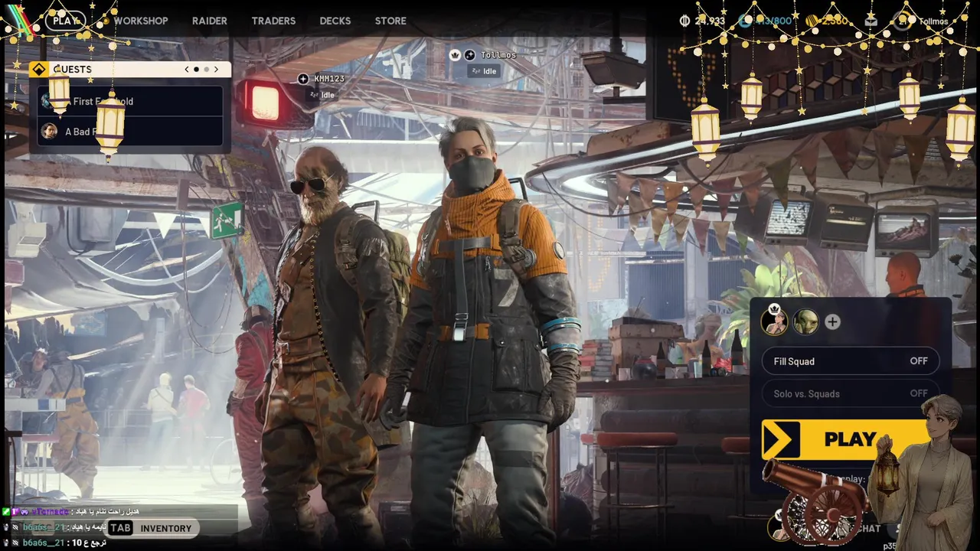Click the 2,580 gold balance

tap(835, 21)
